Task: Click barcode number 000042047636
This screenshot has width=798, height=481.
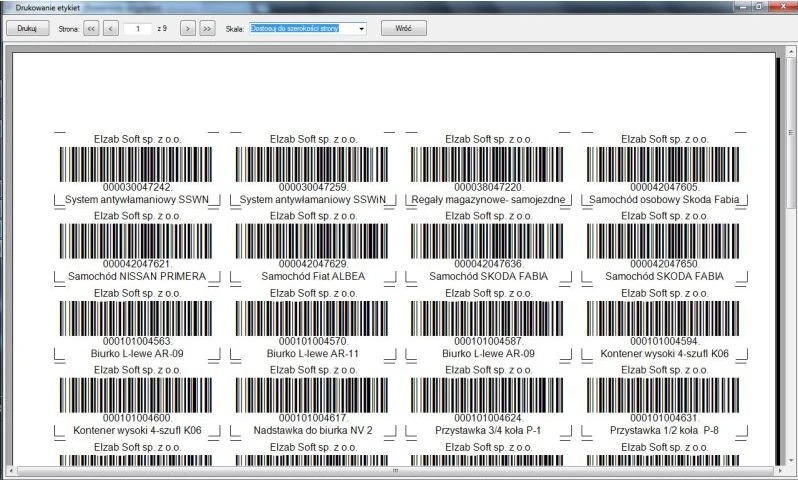Action: [489, 264]
